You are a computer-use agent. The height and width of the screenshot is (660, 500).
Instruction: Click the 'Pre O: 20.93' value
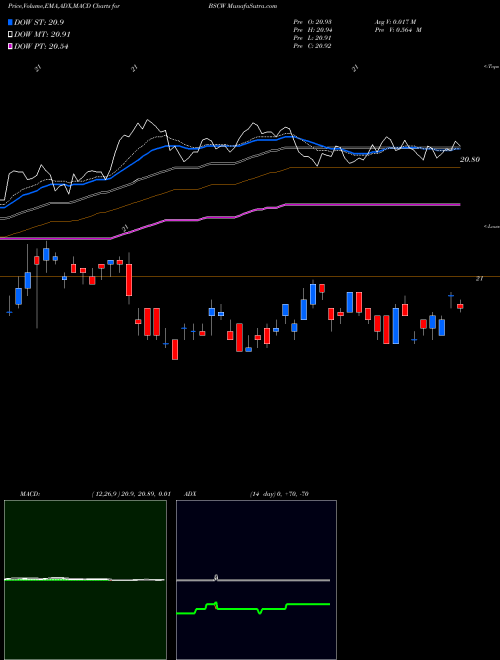tap(313, 22)
